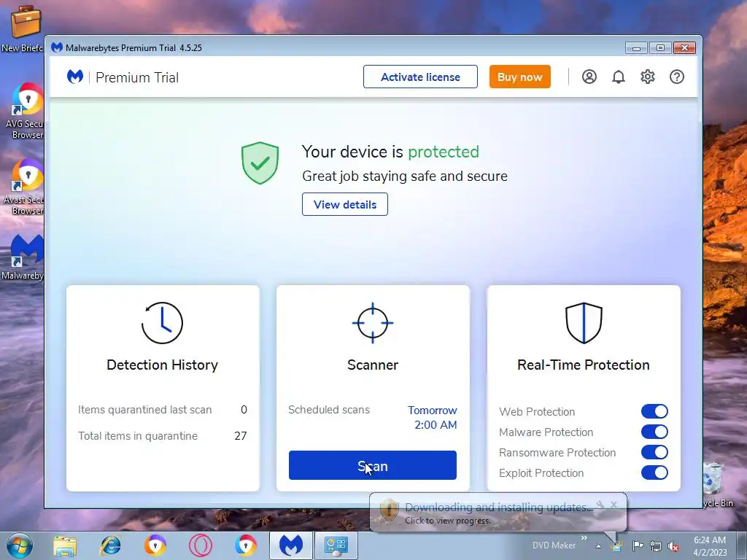Click the Real-Time Protection shield icon
The width and height of the screenshot is (747, 560).
click(584, 323)
